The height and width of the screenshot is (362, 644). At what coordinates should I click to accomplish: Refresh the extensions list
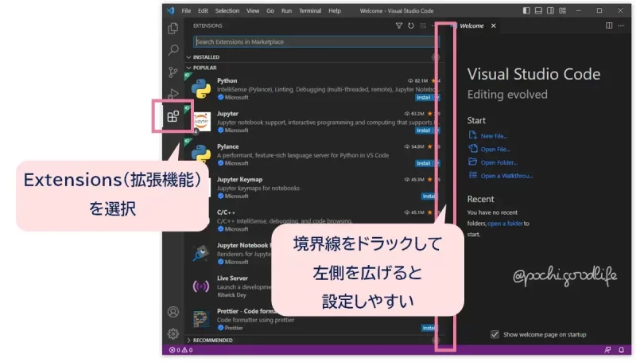[411, 25]
